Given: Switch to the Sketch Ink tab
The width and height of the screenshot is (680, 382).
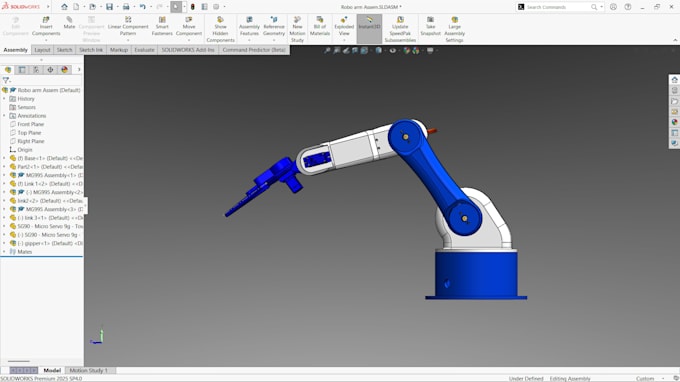Looking at the screenshot, I should (x=91, y=50).
